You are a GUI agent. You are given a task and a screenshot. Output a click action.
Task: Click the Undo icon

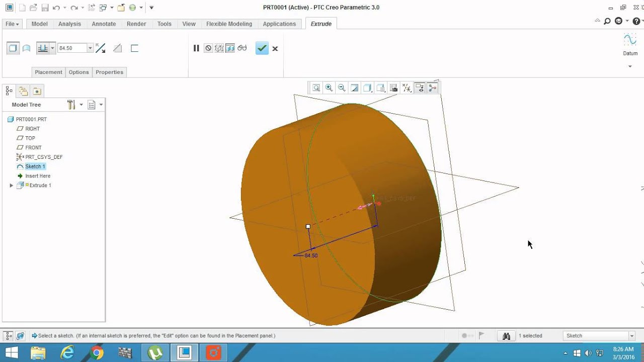tap(56, 8)
